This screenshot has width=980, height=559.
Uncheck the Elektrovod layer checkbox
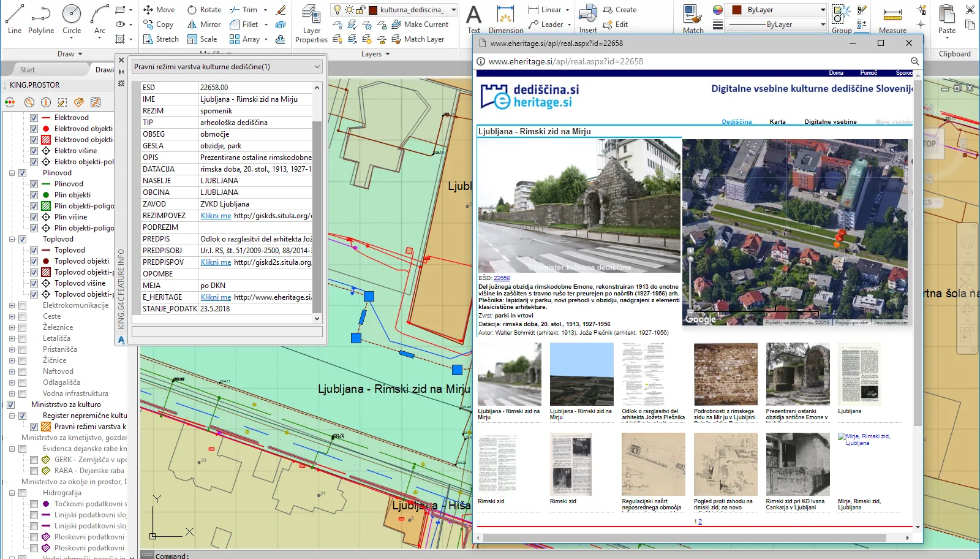34,118
